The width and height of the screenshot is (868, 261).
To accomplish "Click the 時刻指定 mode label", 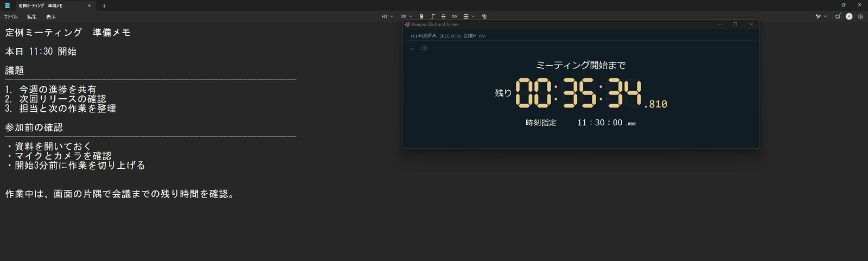I will tap(541, 123).
